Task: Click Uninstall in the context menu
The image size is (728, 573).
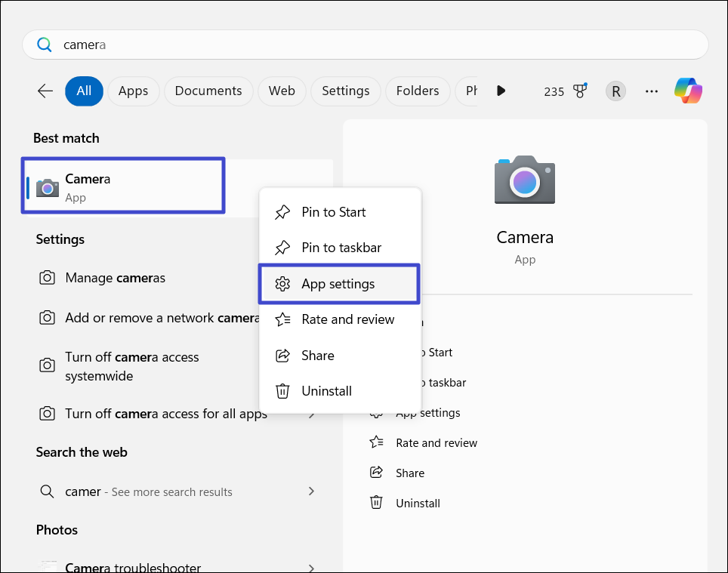Action: (326, 391)
